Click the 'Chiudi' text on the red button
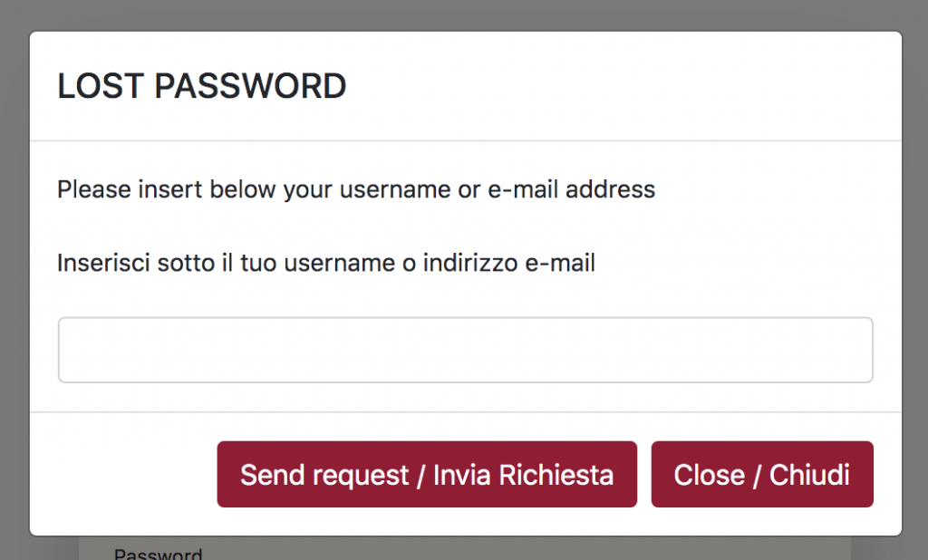928x560 pixels. click(x=809, y=476)
